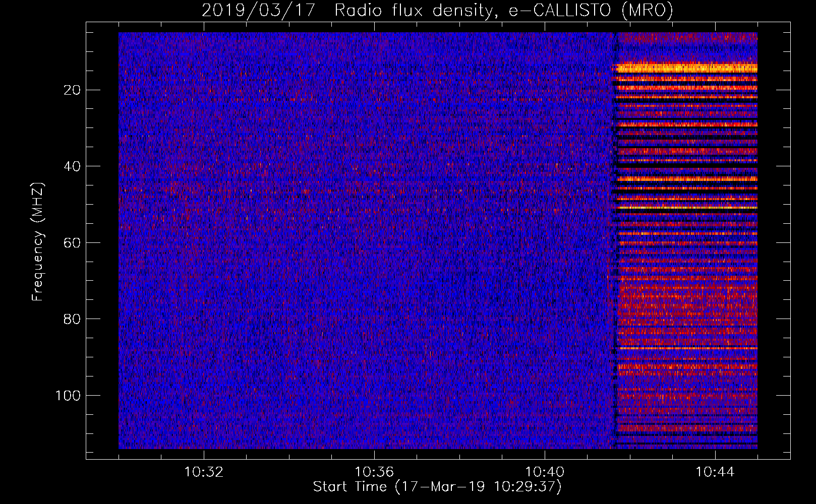Click the '10:40' time tick label
Screen dimensions: 816x504
545,472
